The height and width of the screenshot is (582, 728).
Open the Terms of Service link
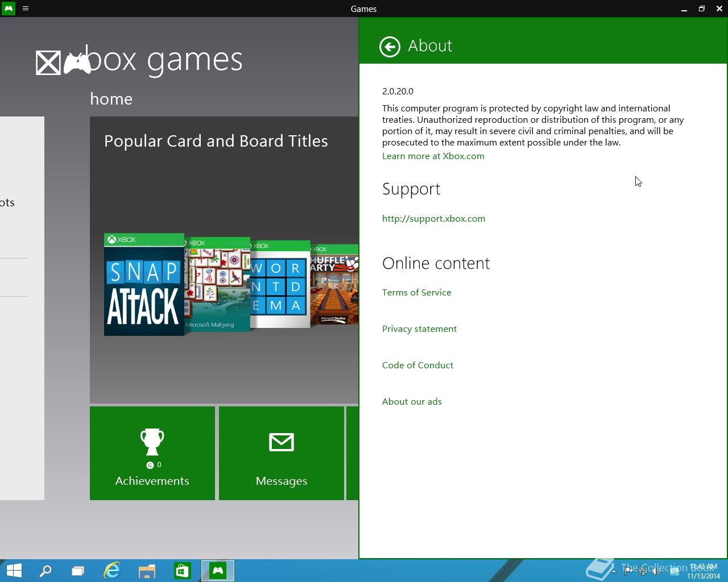coord(417,293)
